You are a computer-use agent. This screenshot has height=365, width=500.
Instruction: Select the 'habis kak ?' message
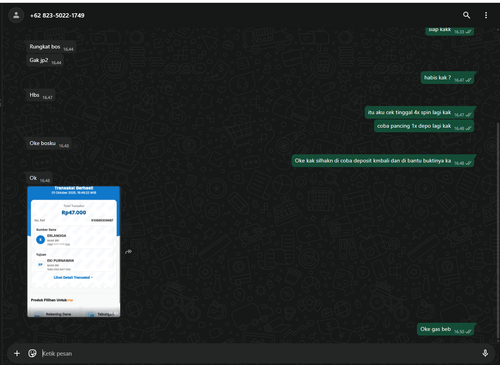[x=447, y=78]
